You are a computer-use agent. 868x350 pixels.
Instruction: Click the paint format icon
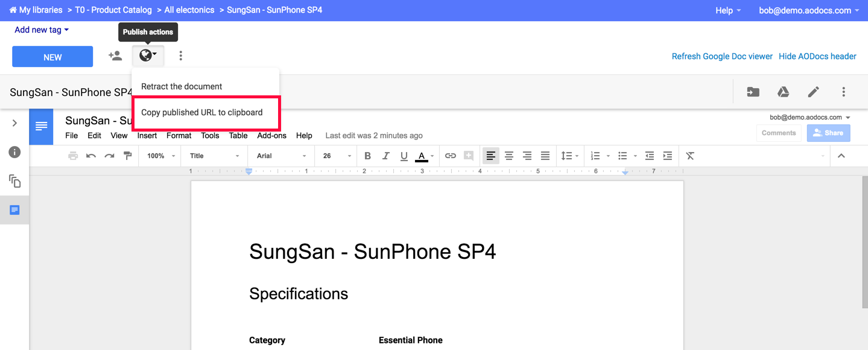(x=127, y=156)
